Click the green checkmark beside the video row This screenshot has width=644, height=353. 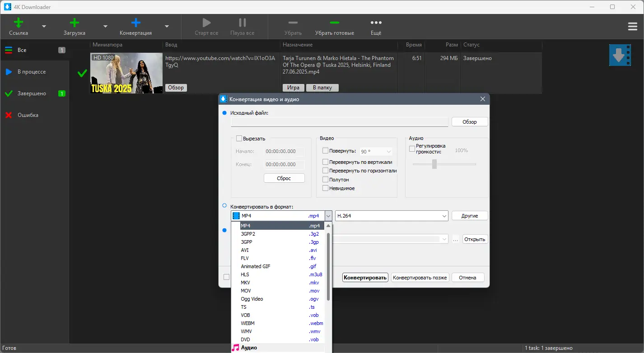pos(82,73)
